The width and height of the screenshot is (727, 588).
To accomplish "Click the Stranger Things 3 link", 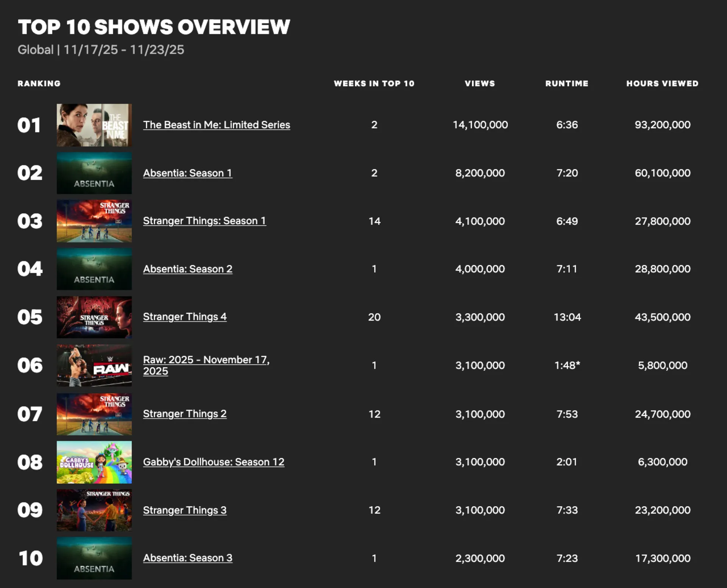I will point(184,510).
